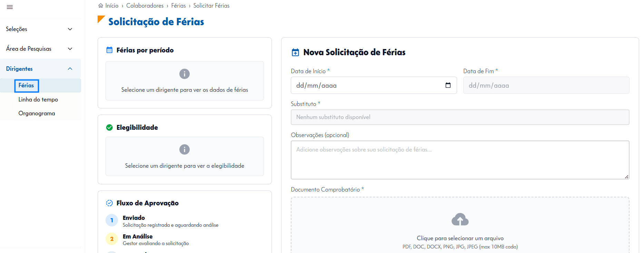Image resolution: width=644 pixels, height=253 pixels.
Task: Click the Data de Fim field
Action: click(546, 85)
